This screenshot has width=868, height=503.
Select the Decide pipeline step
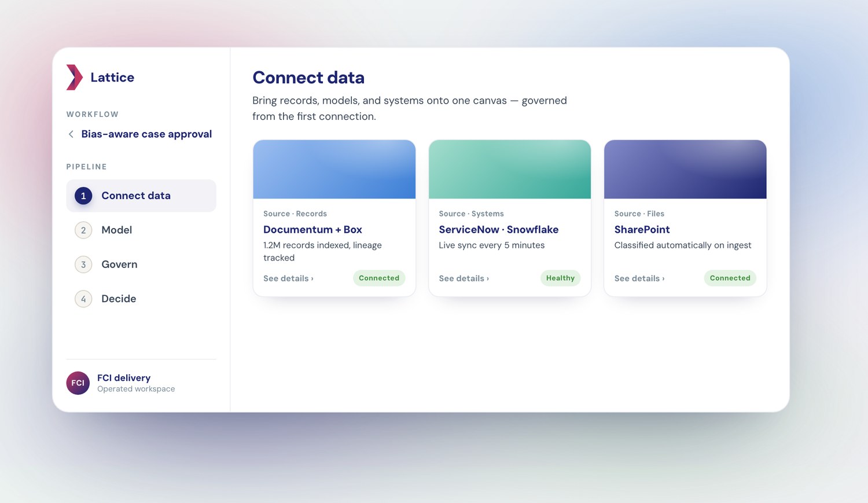(x=141, y=299)
